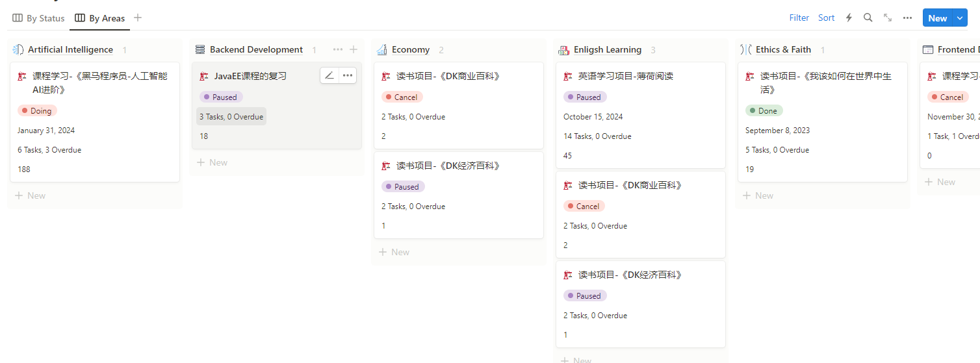Viewport: 980px width, 363px height.
Task: Open the 英语学习项目-薄荷阅读 card
Action: click(625, 77)
